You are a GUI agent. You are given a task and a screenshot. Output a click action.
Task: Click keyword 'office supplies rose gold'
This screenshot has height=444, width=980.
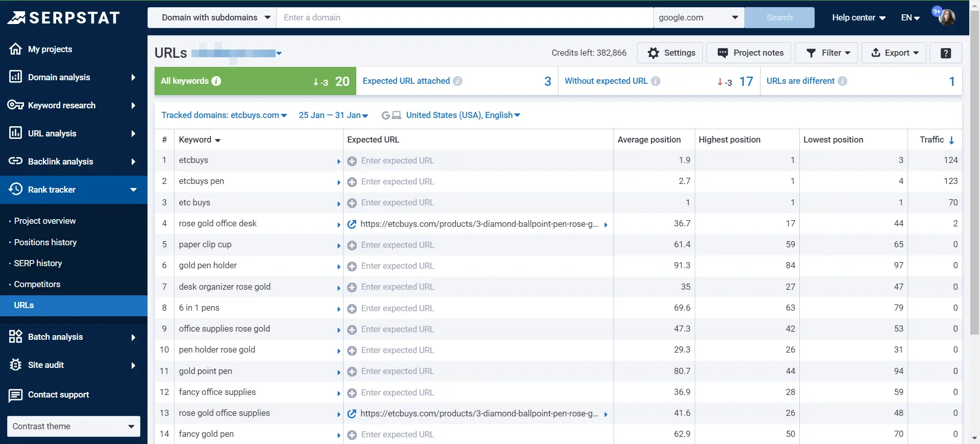coord(224,329)
